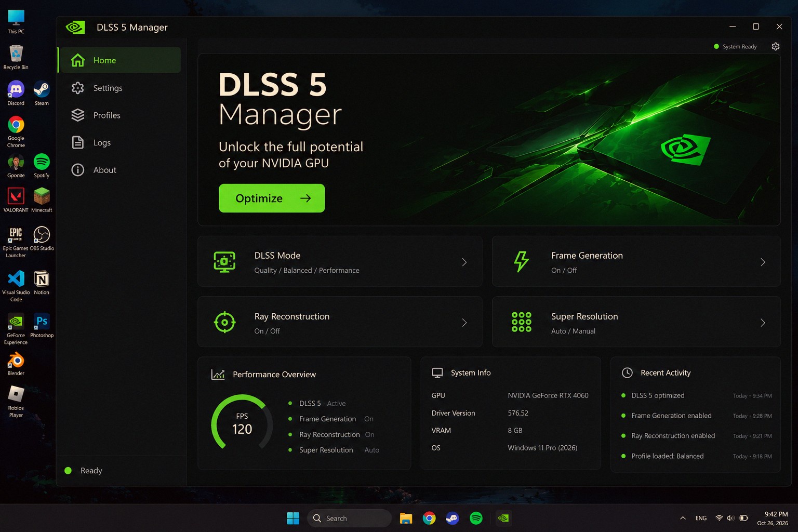Select 'Profile loaded: Balanced' activity entry
The image size is (798, 532).
[x=696, y=456]
